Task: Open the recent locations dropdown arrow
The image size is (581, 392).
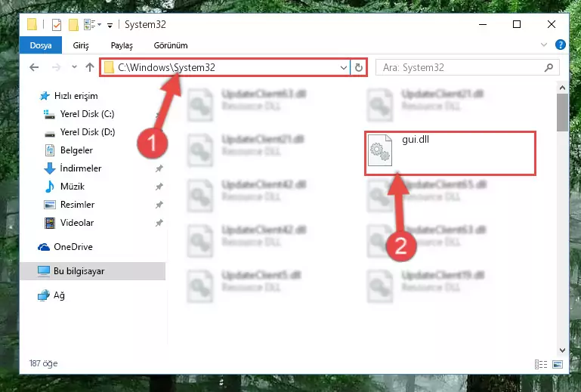Action: coord(74,67)
